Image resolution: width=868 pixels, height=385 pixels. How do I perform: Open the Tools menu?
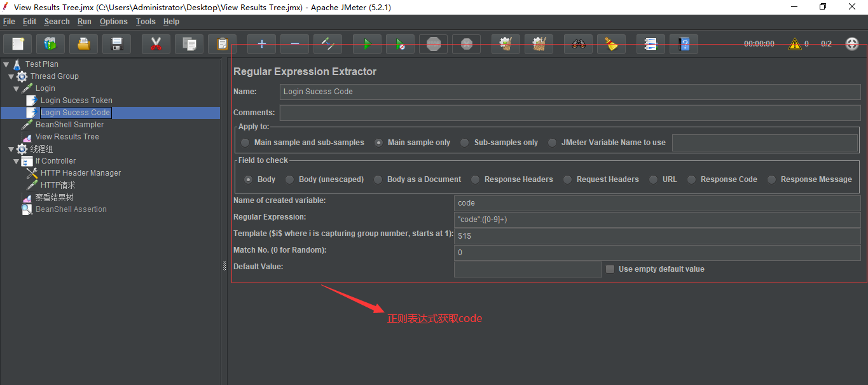(x=146, y=22)
